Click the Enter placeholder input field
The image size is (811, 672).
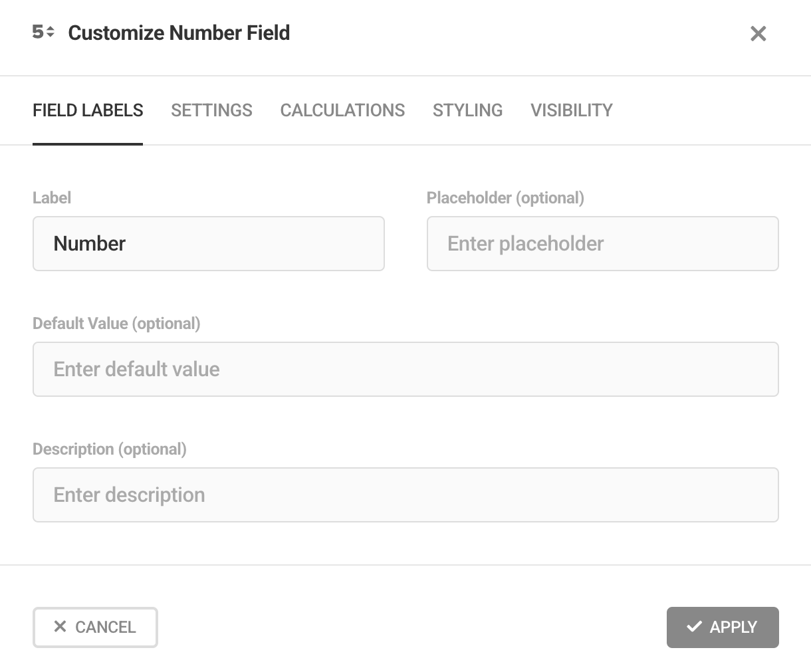pos(602,243)
